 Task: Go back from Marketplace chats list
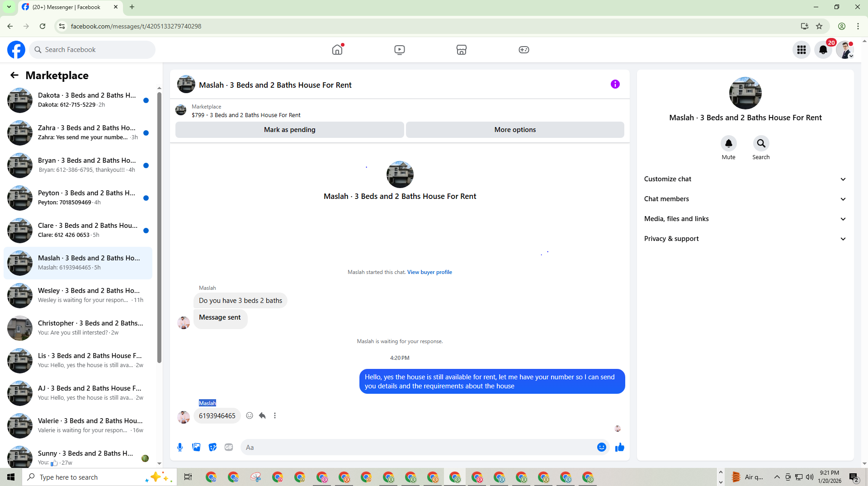pyautogui.click(x=14, y=75)
